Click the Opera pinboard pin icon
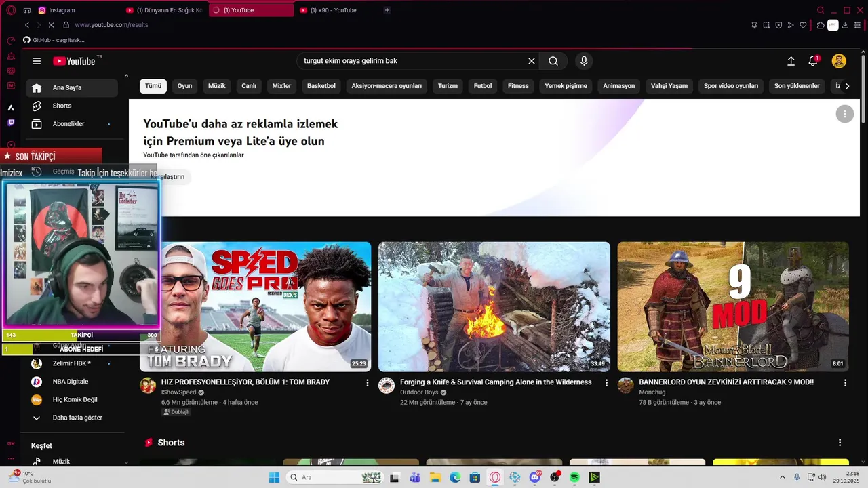The height and width of the screenshot is (488, 868). (x=754, y=25)
